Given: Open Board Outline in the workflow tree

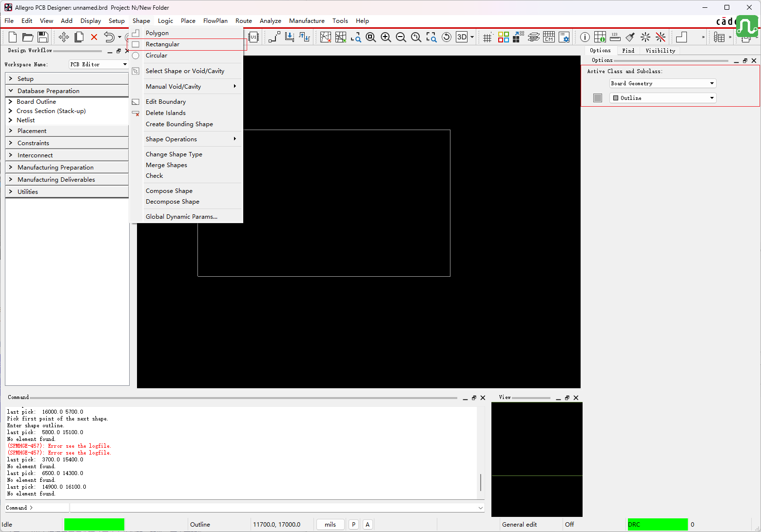Looking at the screenshot, I should pos(36,102).
